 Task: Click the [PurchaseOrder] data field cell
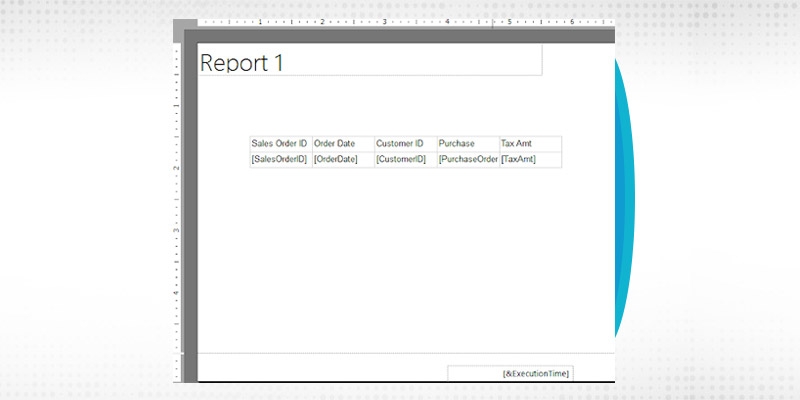(467, 160)
